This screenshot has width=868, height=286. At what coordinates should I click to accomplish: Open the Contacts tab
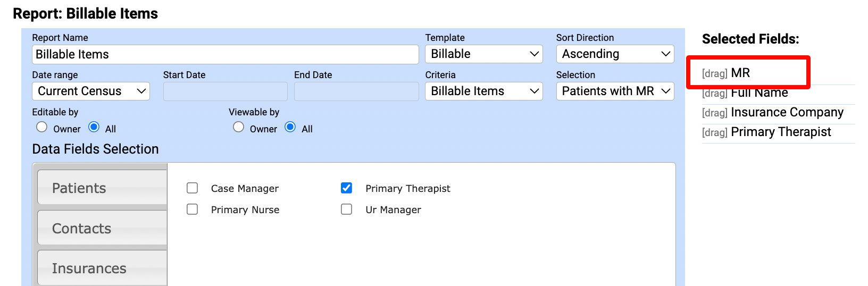pos(102,228)
